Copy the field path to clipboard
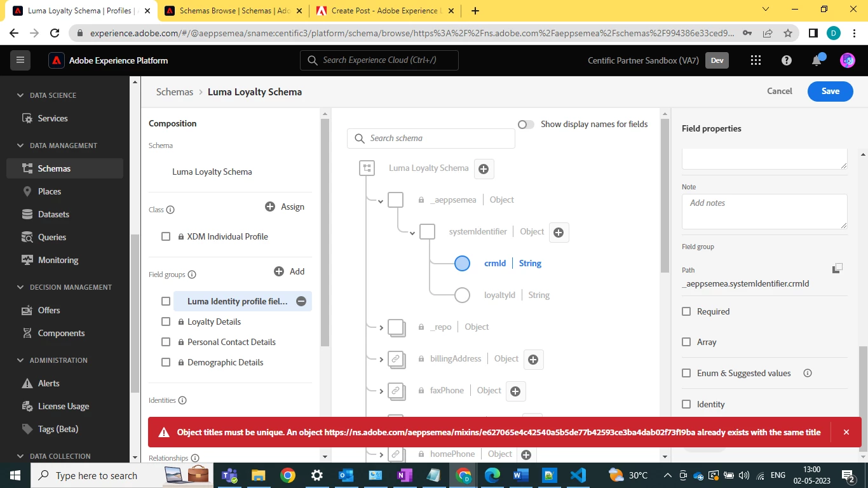The width and height of the screenshot is (868, 488). click(837, 268)
